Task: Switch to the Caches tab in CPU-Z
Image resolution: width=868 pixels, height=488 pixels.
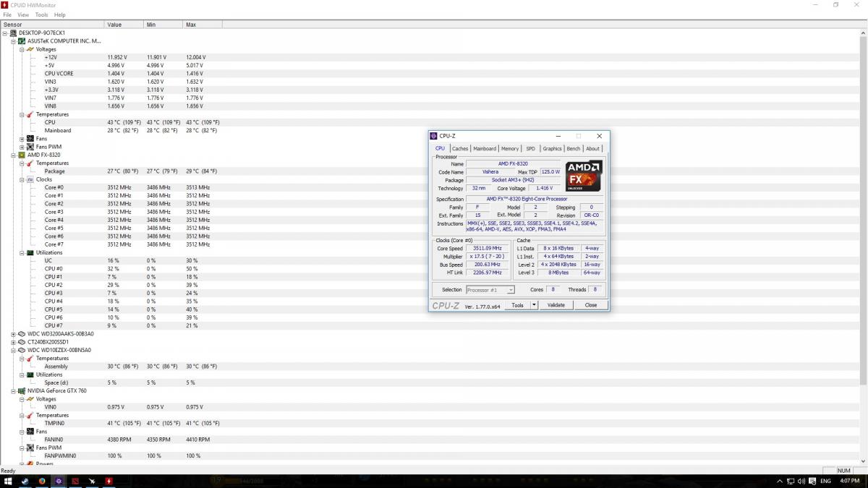Action: point(460,148)
